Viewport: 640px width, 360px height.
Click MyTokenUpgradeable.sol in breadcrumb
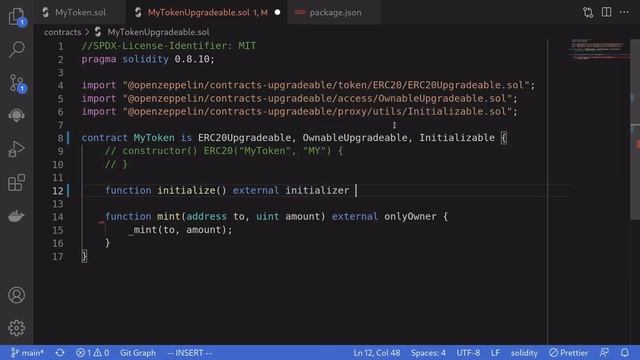pos(158,32)
